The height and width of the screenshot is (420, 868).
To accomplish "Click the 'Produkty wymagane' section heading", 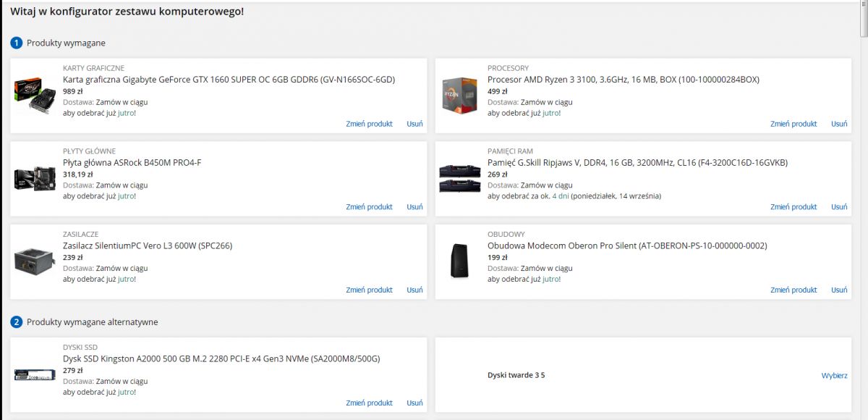I will (66, 43).
